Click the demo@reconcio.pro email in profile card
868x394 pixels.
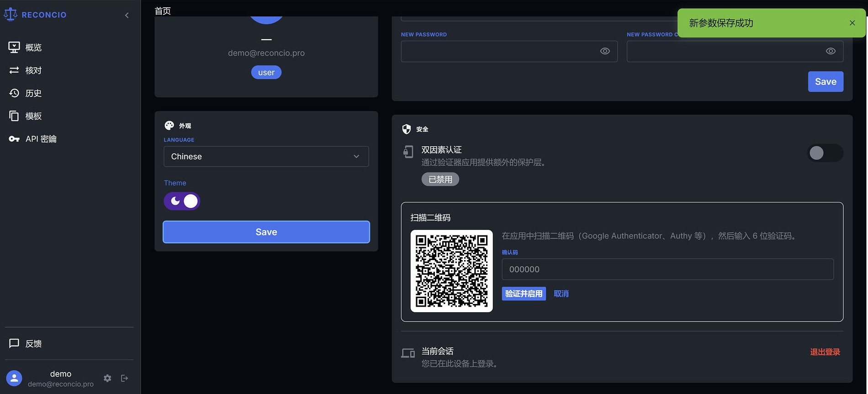click(266, 53)
